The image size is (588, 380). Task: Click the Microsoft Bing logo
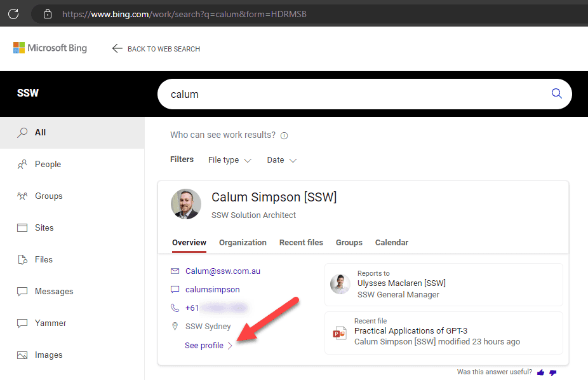[50, 48]
